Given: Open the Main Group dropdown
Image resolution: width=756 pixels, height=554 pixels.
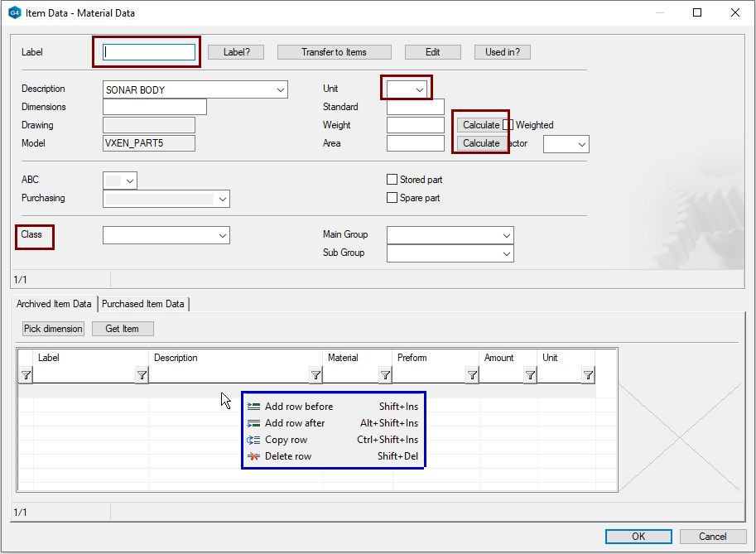Looking at the screenshot, I should (507, 235).
